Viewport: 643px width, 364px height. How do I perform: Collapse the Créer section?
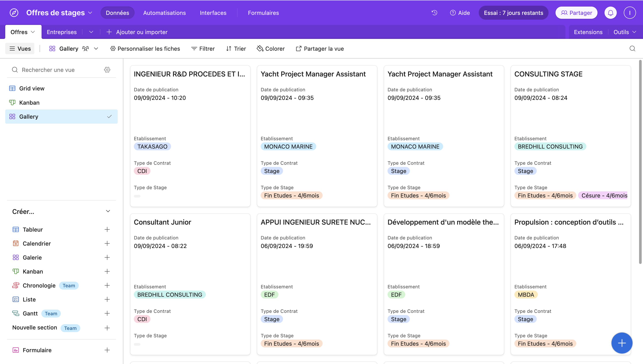(x=108, y=211)
